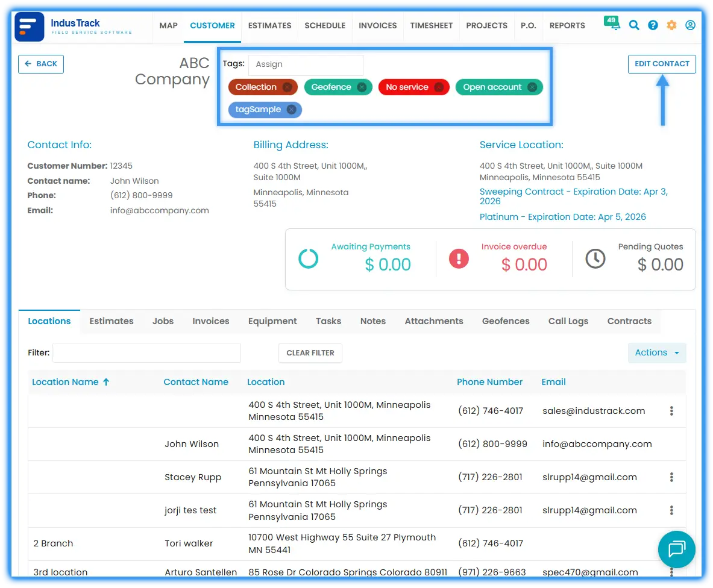Click the 10700 West Highway 55 address
This screenshot has width=713, height=588.
tap(342, 543)
